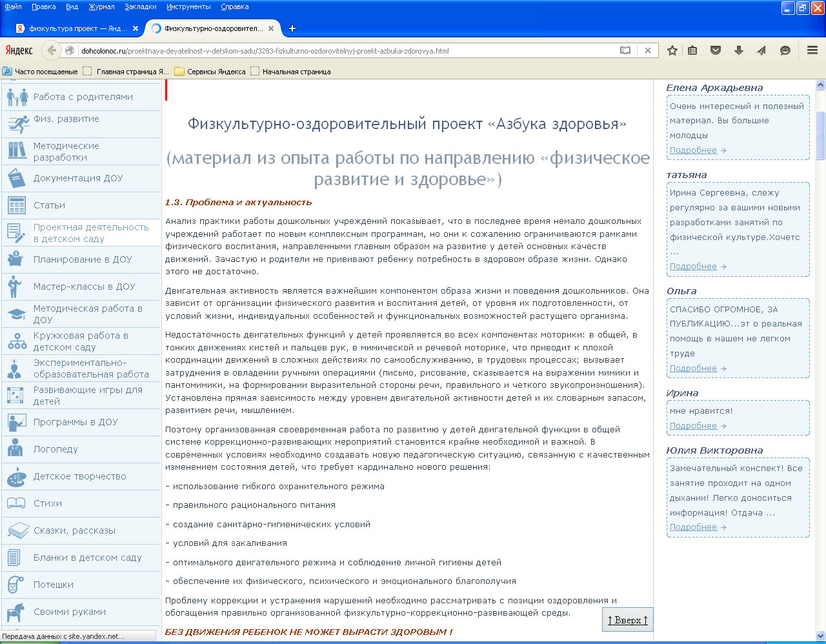
Task: Click the send/share paper plane icon
Action: (x=762, y=50)
